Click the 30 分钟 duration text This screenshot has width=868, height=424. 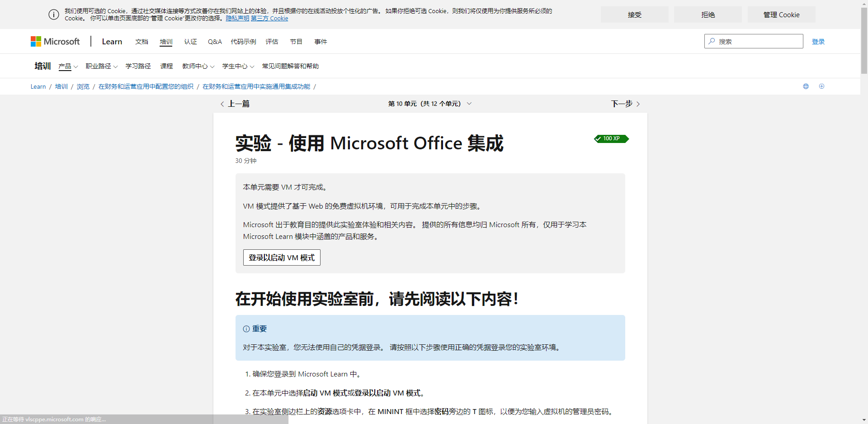point(245,161)
